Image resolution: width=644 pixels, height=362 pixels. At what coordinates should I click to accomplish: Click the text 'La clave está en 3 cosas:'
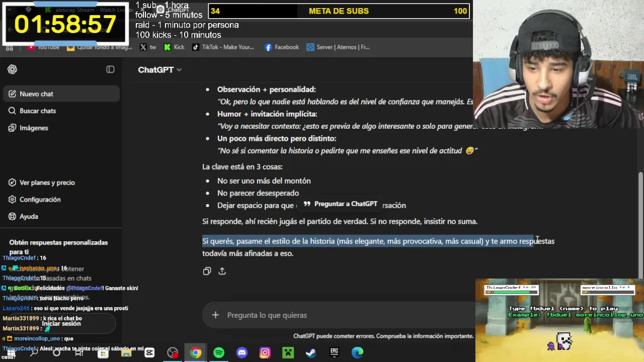click(x=243, y=167)
